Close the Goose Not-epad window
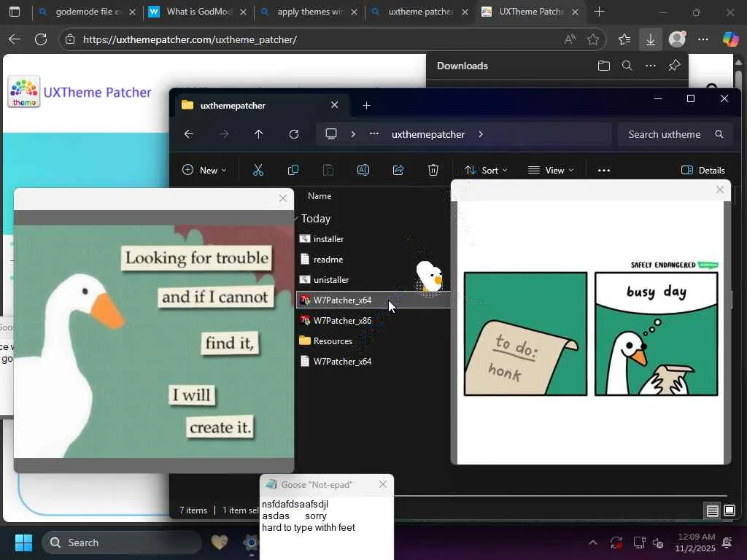The height and width of the screenshot is (560, 747). pos(383,484)
